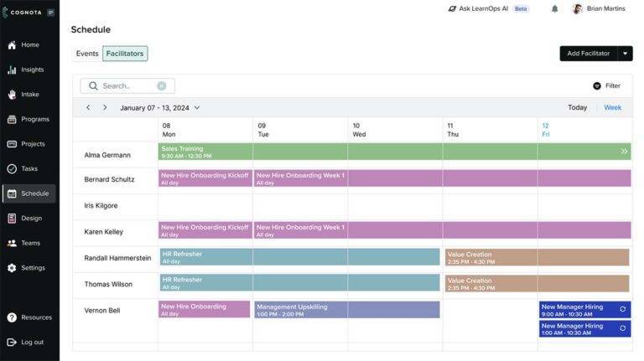Click the Tasks checkmark icon

tap(12, 168)
